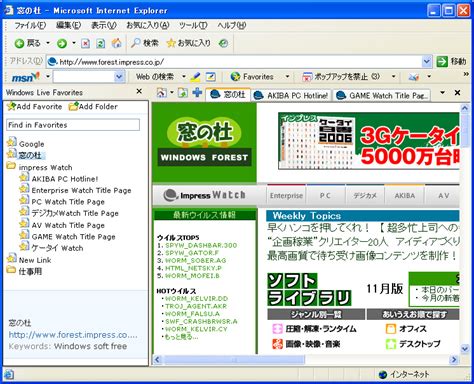474x384 pixels.
Task: Open お気に入り star toolbar button
Action: pyautogui.click(x=189, y=43)
